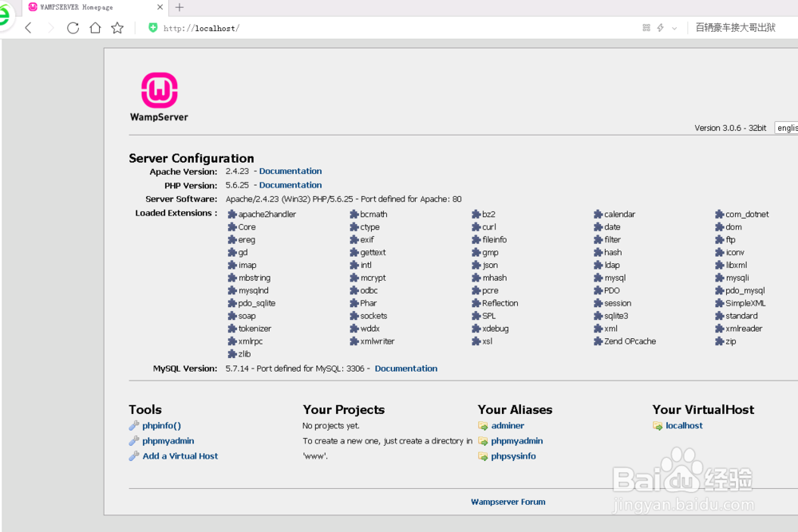798x532 pixels.
Task: Reload the localhost page
Action: click(73, 28)
